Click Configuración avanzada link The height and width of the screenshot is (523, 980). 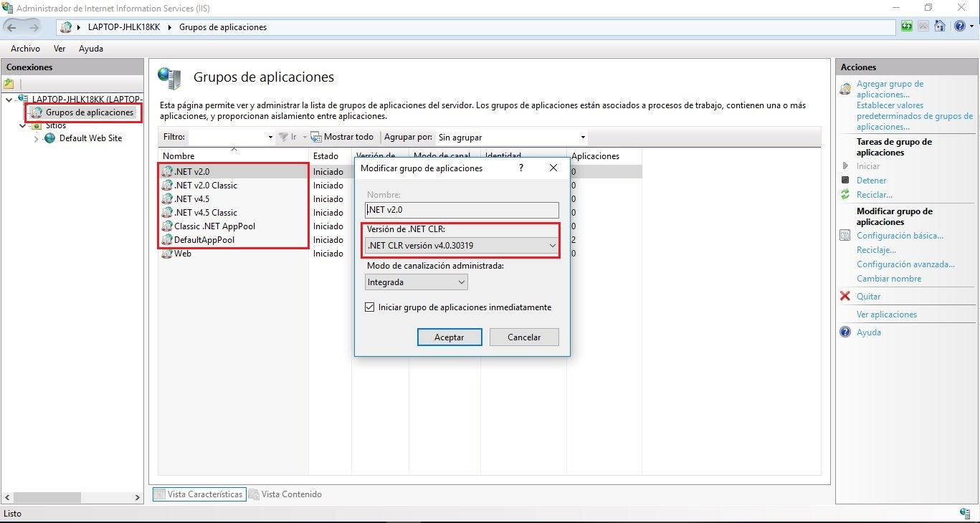click(905, 264)
